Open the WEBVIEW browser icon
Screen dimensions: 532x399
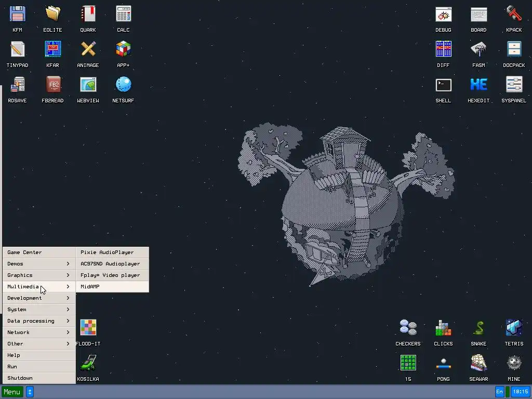88,85
